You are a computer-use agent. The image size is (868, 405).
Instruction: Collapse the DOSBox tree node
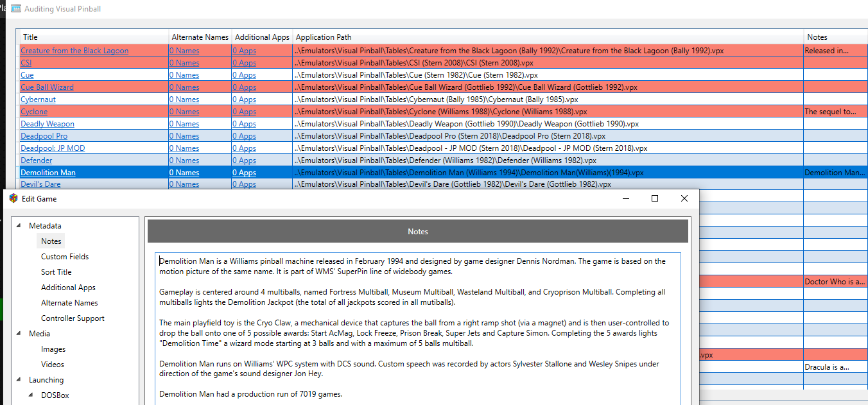[31, 395]
